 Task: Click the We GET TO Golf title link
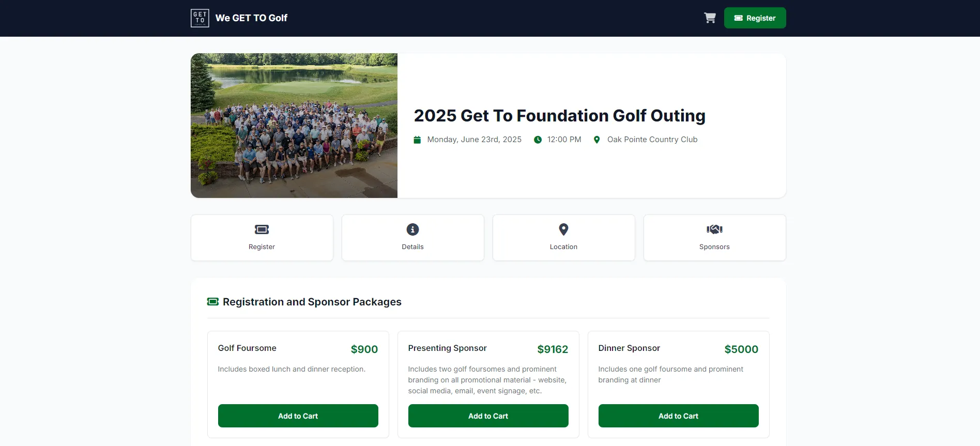tap(252, 18)
